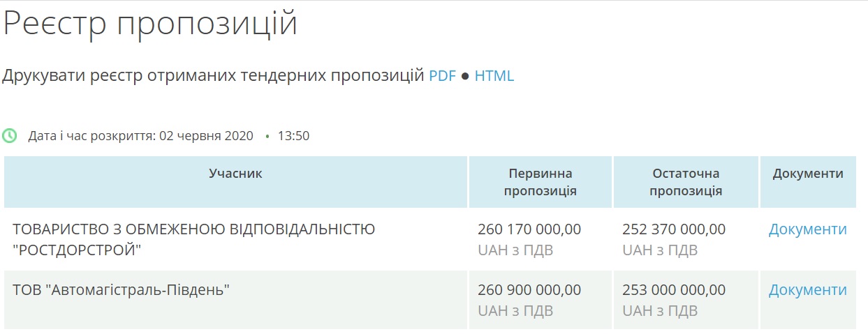
Task: Open the HTML version of the registry
Action: (x=494, y=76)
